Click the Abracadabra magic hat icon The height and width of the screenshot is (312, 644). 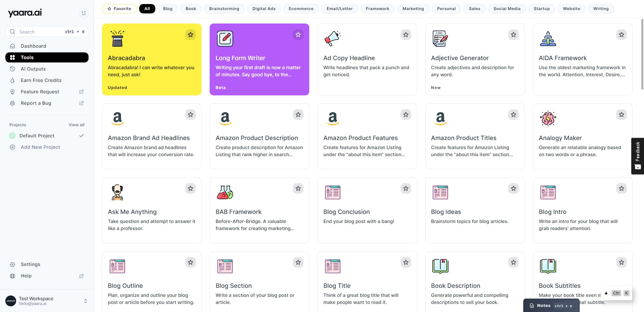(117, 38)
